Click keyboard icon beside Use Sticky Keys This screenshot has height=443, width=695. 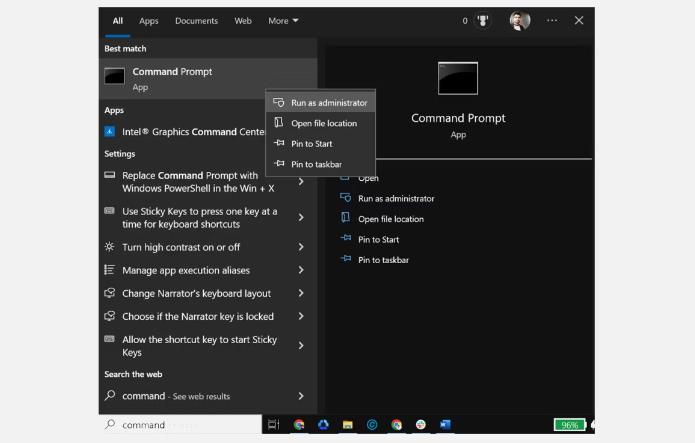(x=109, y=211)
